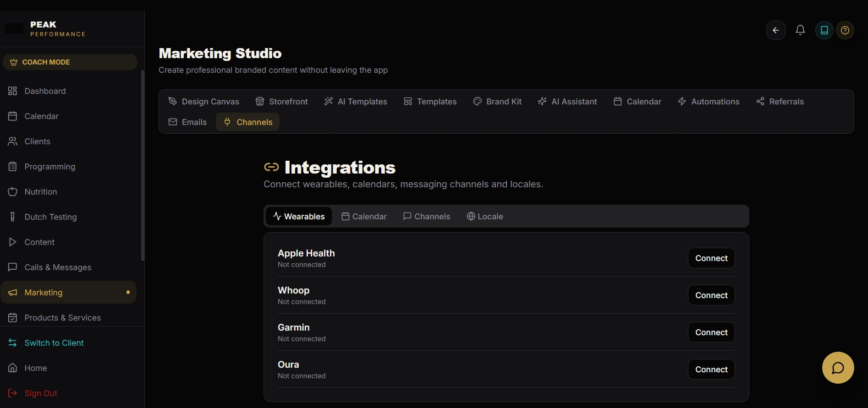Image resolution: width=868 pixels, height=408 pixels.
Task: Open the Marketing Studio Calendar tab
Action: tap(637, 102)
